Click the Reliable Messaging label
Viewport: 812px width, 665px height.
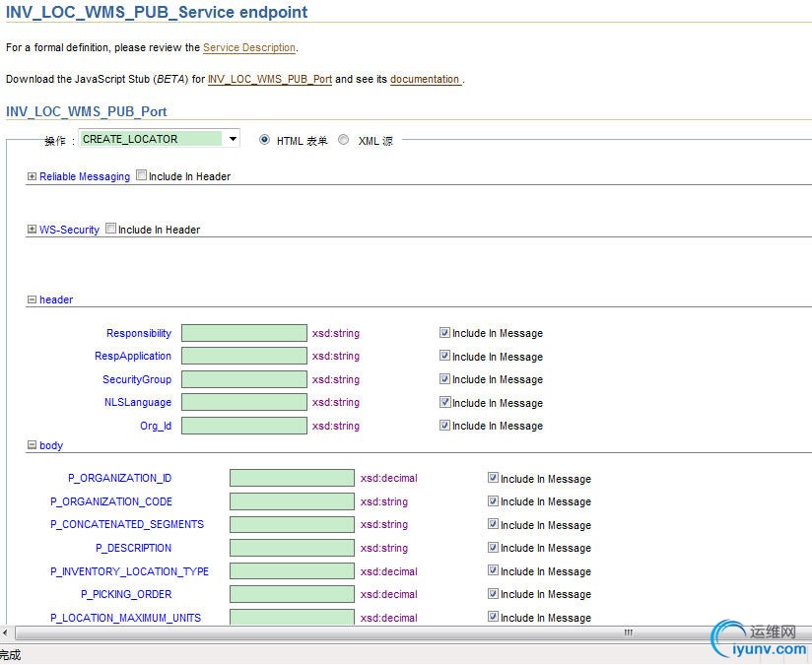(85, 176)
